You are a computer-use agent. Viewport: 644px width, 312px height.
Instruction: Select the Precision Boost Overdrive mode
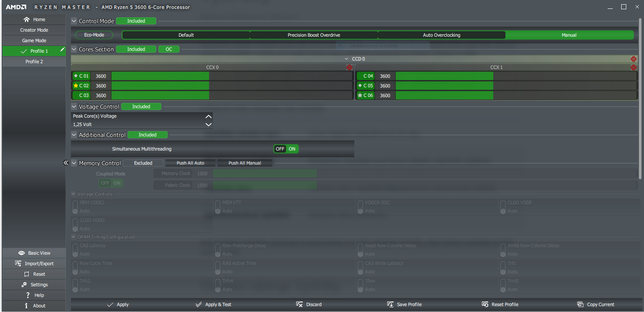point(313,35)
